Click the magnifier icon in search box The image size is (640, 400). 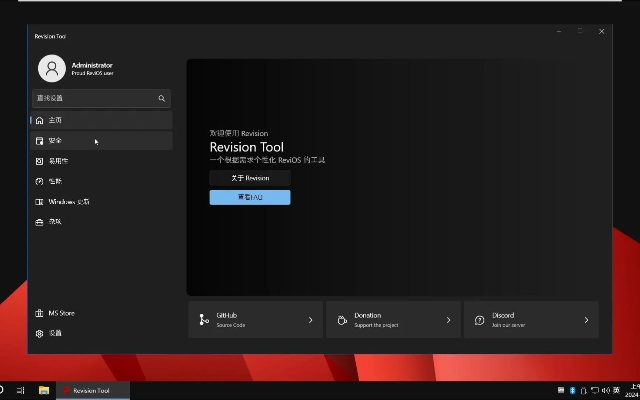click(161, 99)
